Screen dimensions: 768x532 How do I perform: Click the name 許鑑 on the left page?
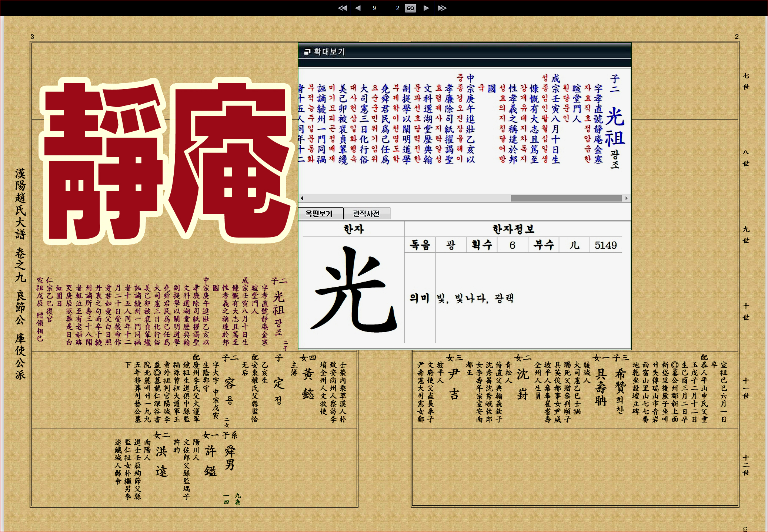210,461
